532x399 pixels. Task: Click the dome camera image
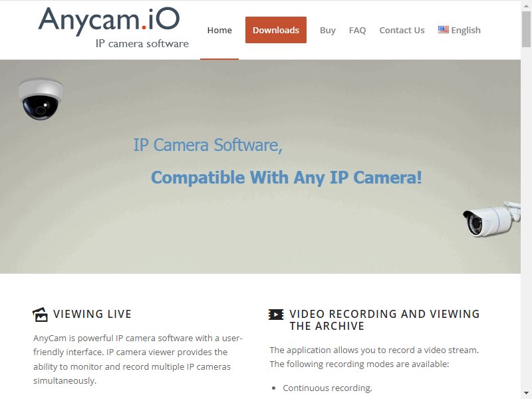41,98
